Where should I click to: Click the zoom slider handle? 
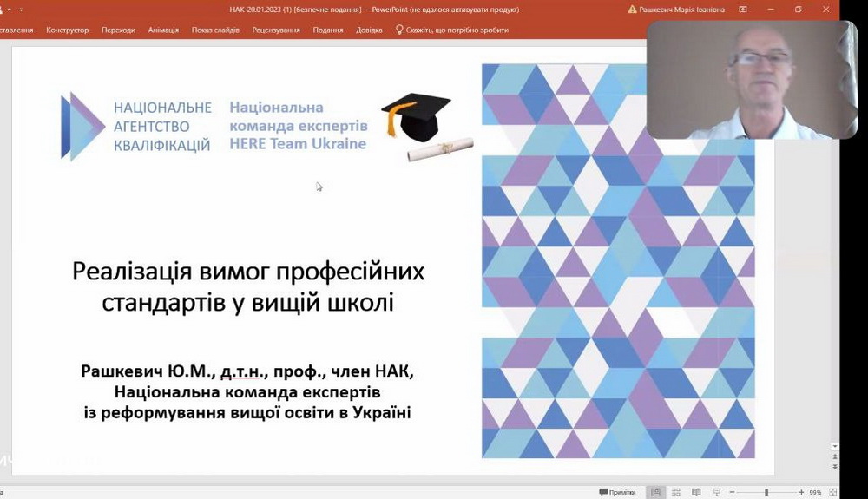click(x=766, y=492)
